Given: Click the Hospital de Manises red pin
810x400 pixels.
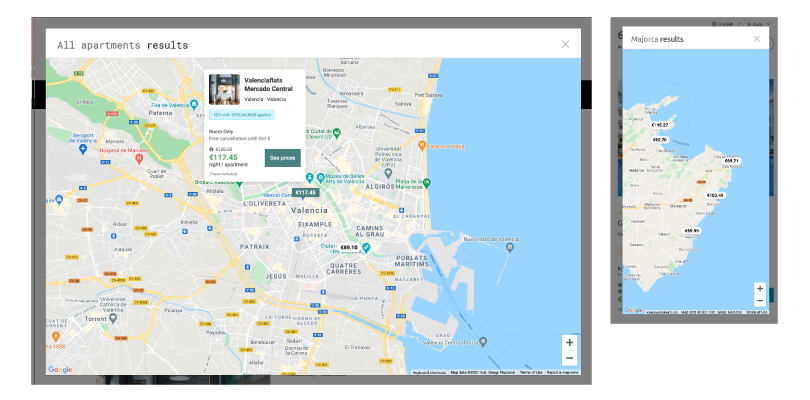Looking at the screenshot, I should pos(138,159).
